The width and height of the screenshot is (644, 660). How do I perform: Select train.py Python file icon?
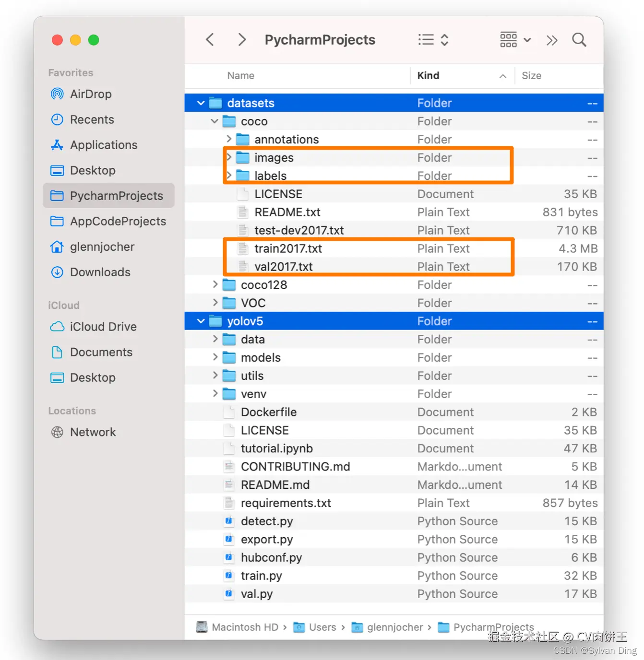[x=229, y=576]
